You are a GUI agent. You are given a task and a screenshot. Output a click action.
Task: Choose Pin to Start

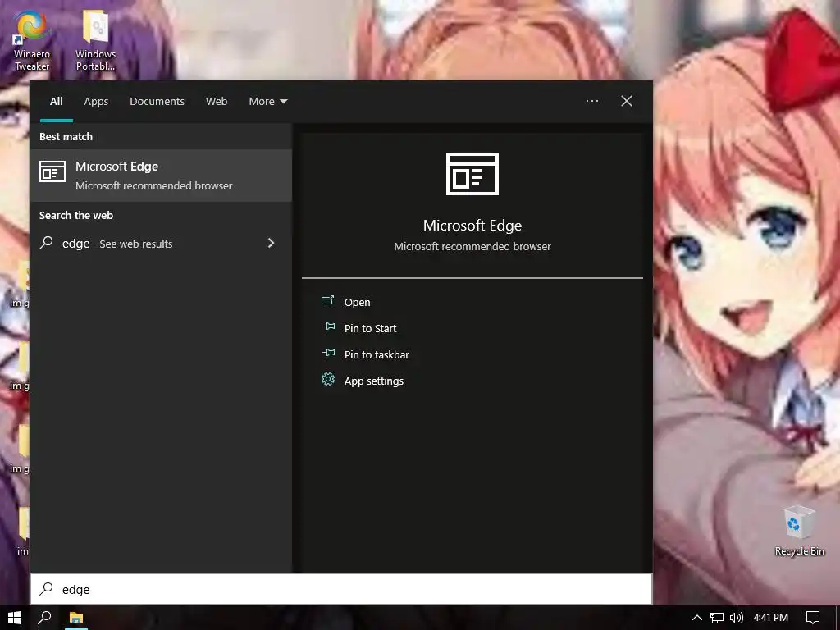[370, 328]
